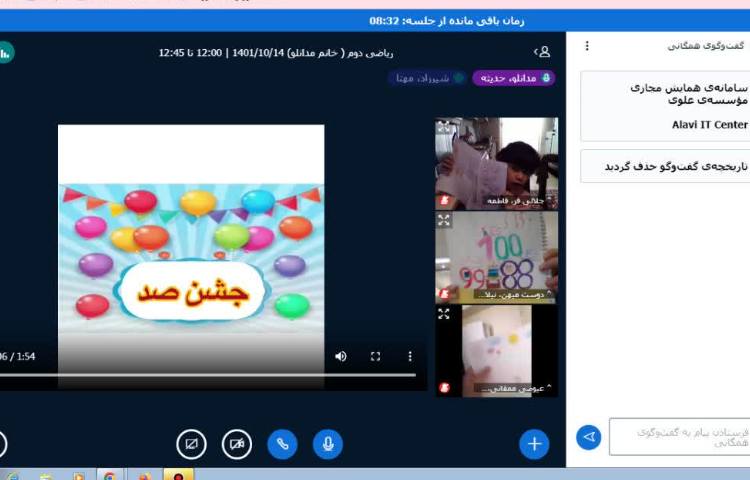Open the دوست مبون webcam name dropdown
Viewport: 750px width, 480px height.
[513, 295]
